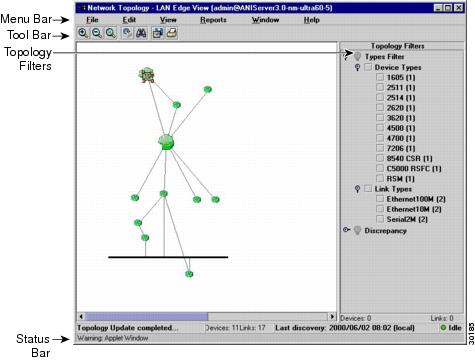Viewport: 475px width, 360px height.
Task: Click the blue horizontal scrollbar thumb
Action: pos(147,316)
